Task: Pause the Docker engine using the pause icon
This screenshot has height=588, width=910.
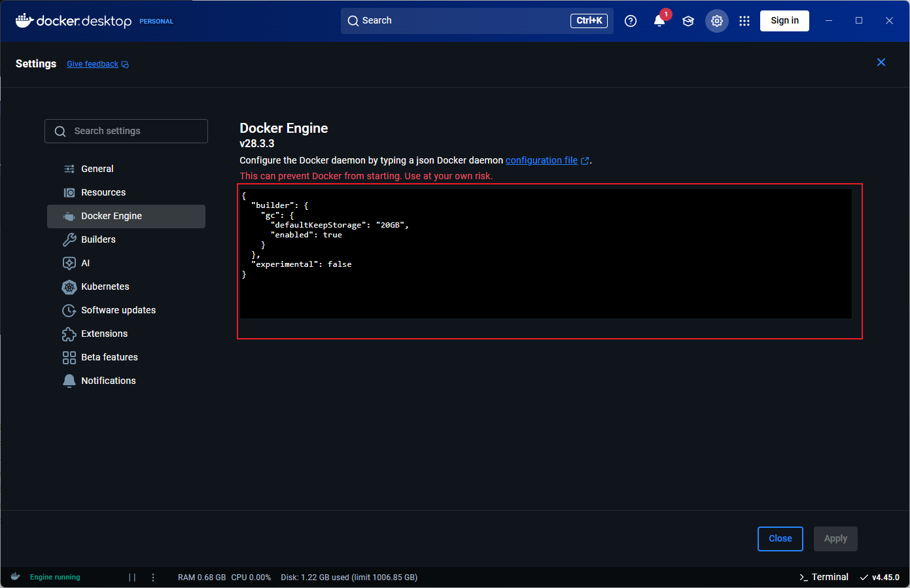Action: [x=132, y=577]
